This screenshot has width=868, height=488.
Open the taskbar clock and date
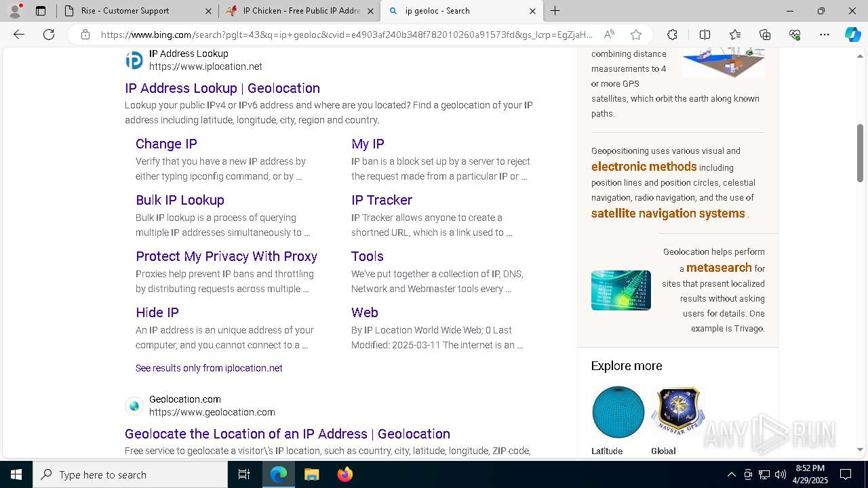click(x=810, y=474)
